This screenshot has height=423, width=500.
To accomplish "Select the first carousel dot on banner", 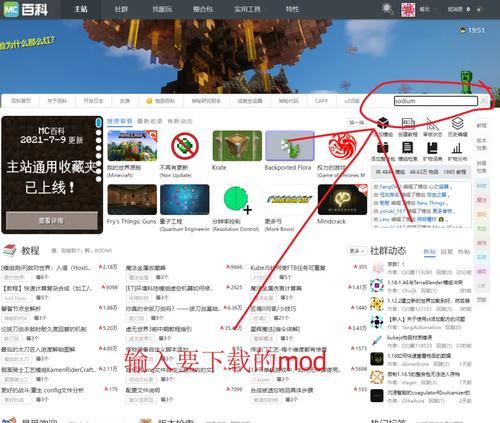I will [x=98, y=123].
